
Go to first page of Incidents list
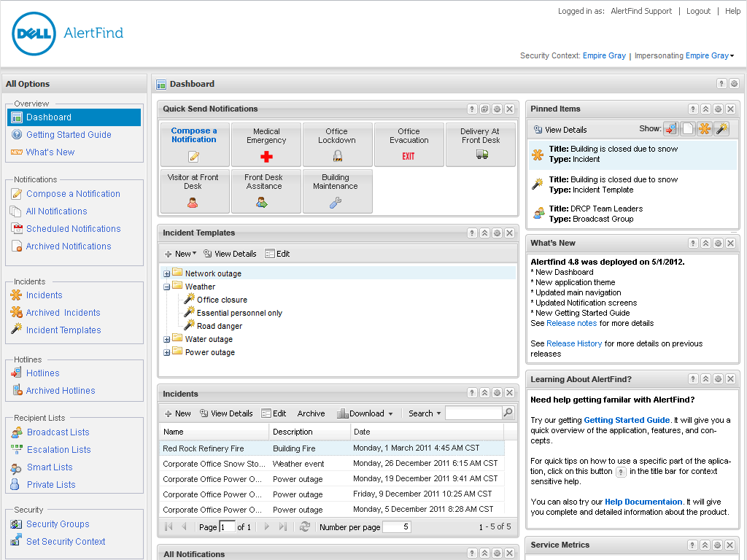(169, 526)
